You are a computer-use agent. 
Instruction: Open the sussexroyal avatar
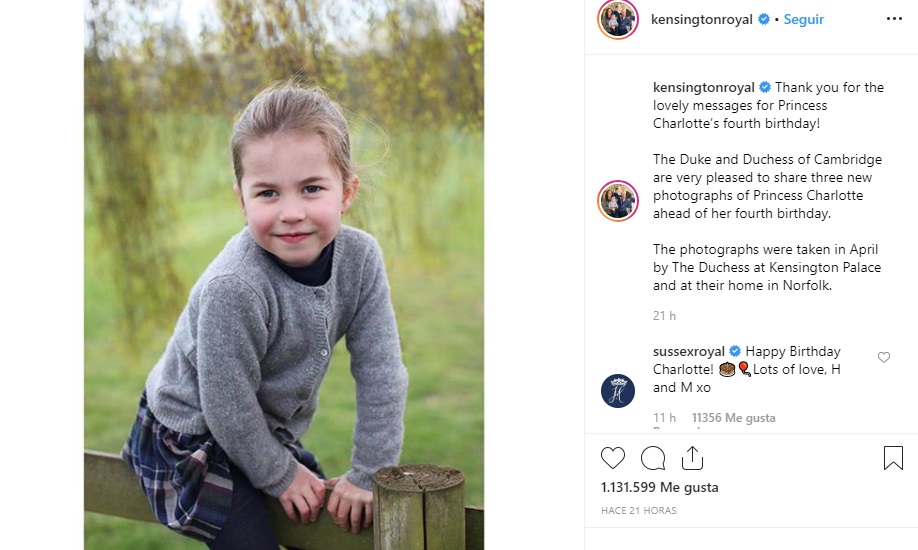point(618,390)
